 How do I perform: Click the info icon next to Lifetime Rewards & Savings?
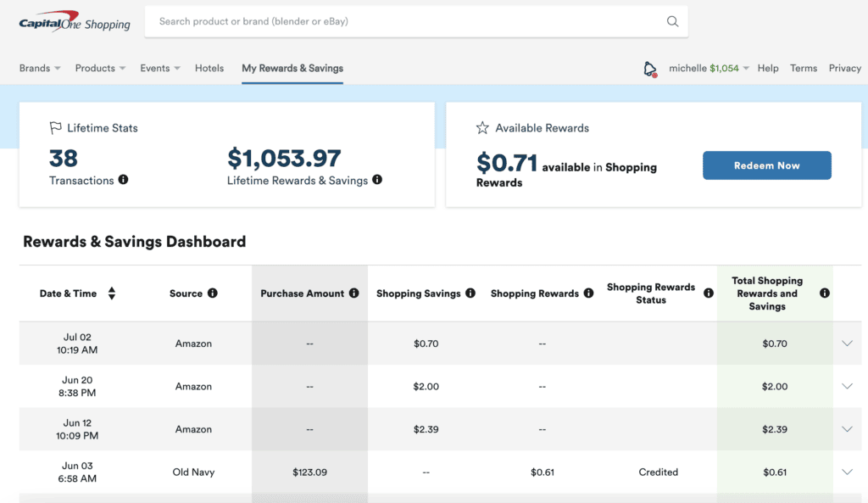pos(377,180)
